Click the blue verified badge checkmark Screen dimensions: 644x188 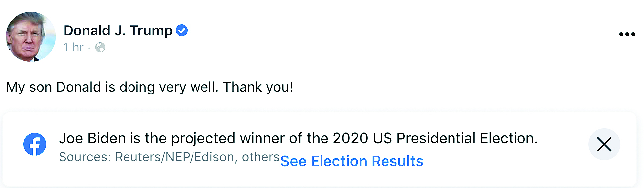182,31
